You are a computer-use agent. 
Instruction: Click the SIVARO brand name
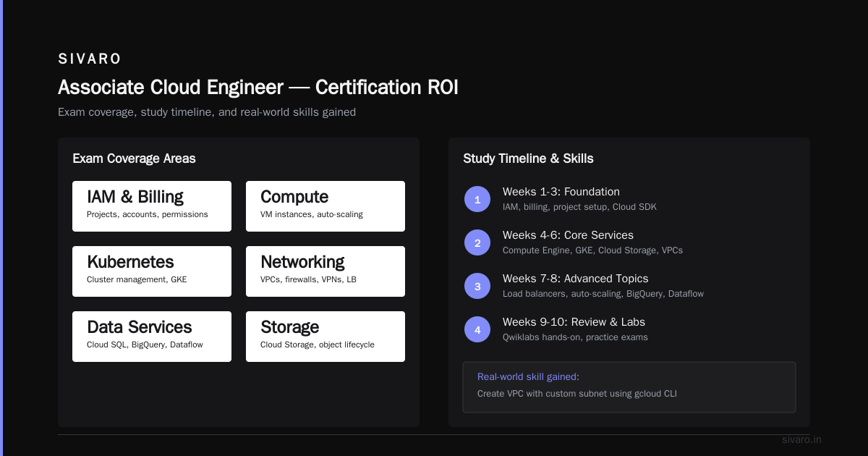90,59
